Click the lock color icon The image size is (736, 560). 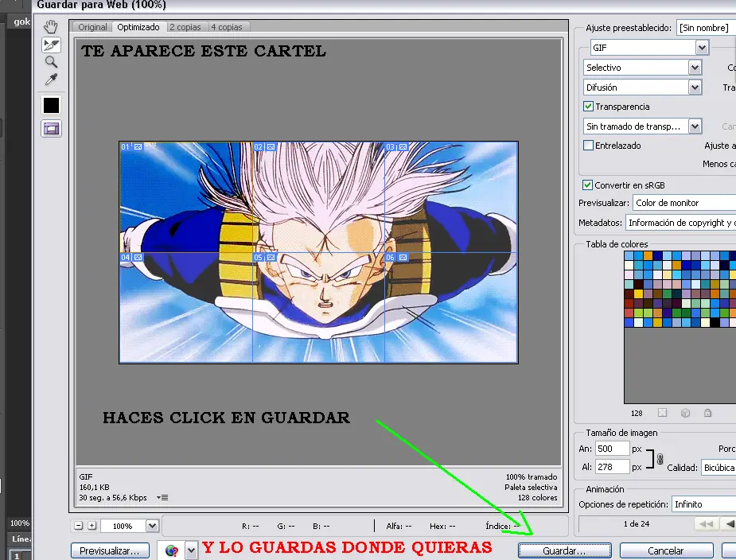(707, 413)
